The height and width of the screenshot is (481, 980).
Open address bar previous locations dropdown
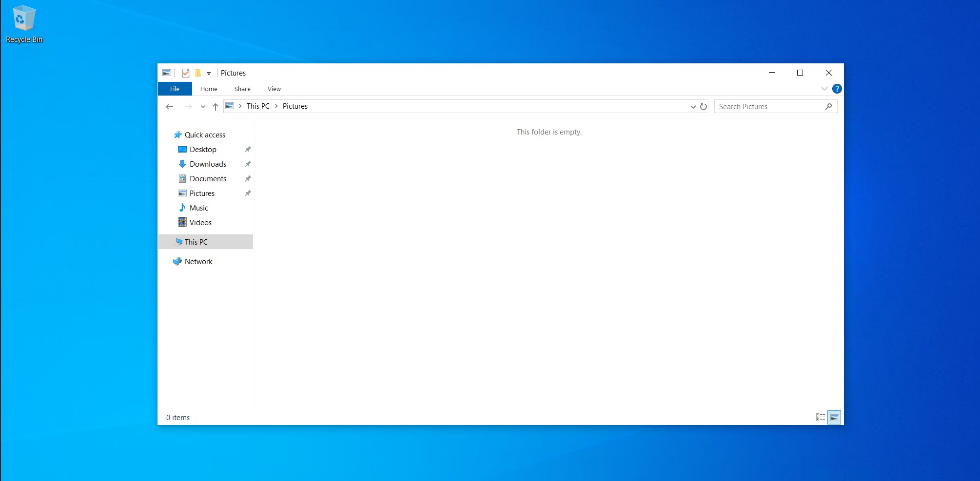693,107
